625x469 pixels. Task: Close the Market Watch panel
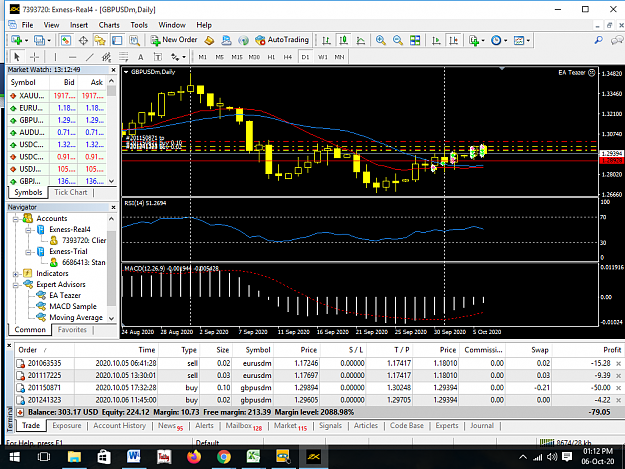click(113, 70)
